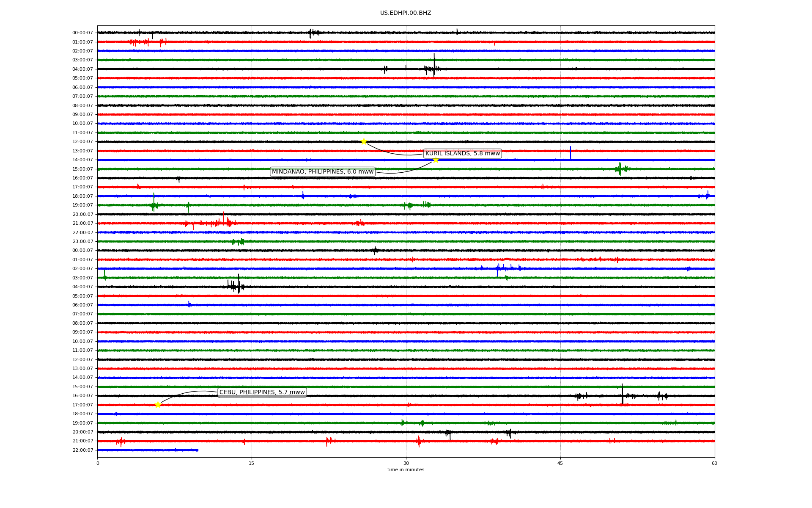Click the 15 tick on the x-axis
Screen dimensions: 812x508
252,463
